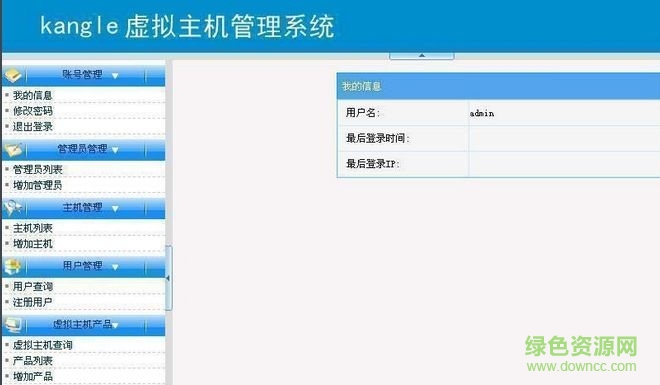Click the monitor icon beside 虚拟主机产品
Screen dimensions: 660x385
pos(13,324)
